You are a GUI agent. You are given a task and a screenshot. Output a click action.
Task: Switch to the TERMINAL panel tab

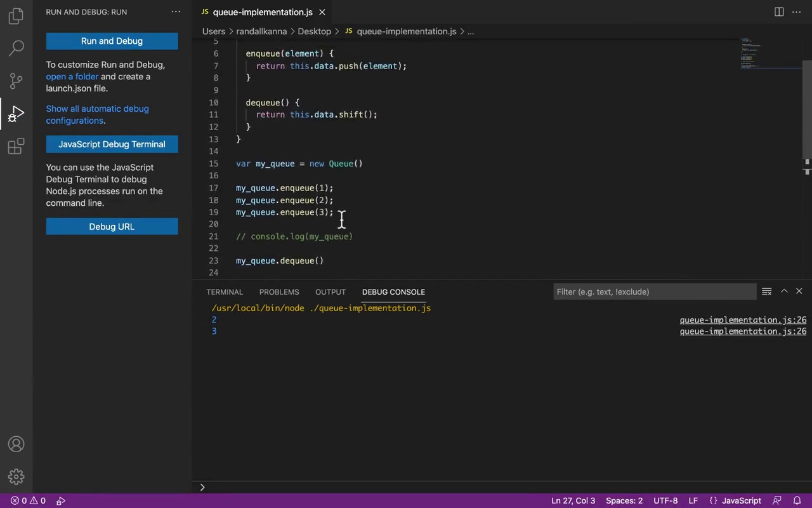[225, 292]
